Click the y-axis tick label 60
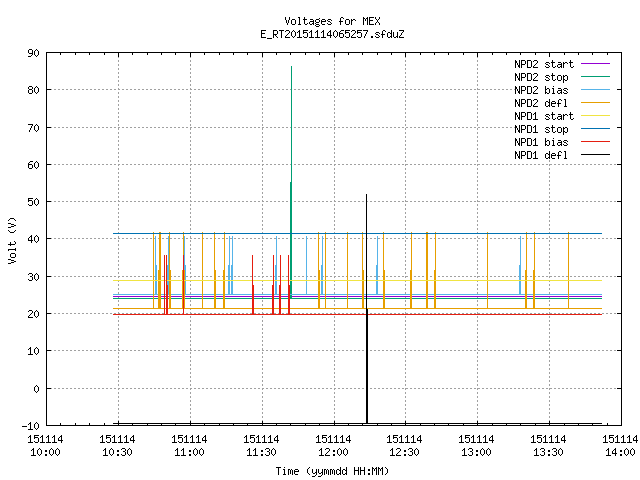 point(33,165)
